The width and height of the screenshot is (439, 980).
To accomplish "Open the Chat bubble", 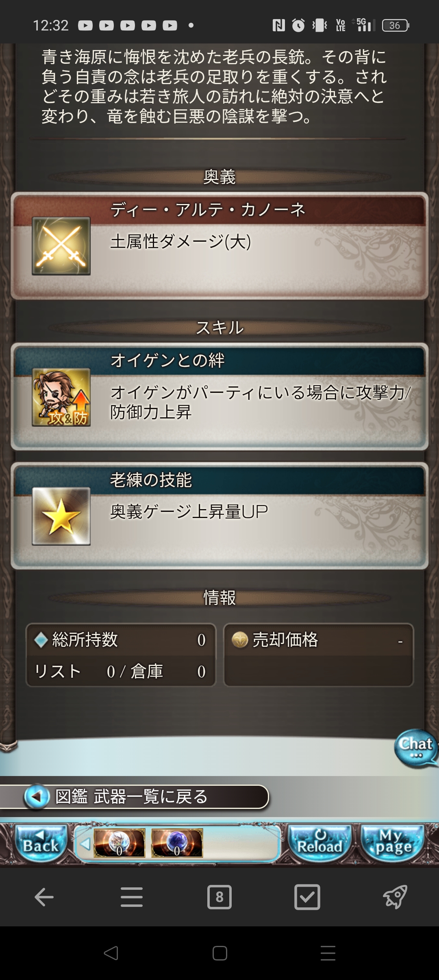I will [x=415, y=748].
